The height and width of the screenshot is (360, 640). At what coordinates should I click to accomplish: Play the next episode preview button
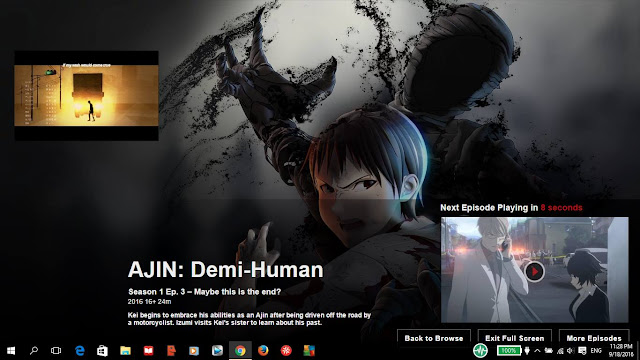coord(534,271)
